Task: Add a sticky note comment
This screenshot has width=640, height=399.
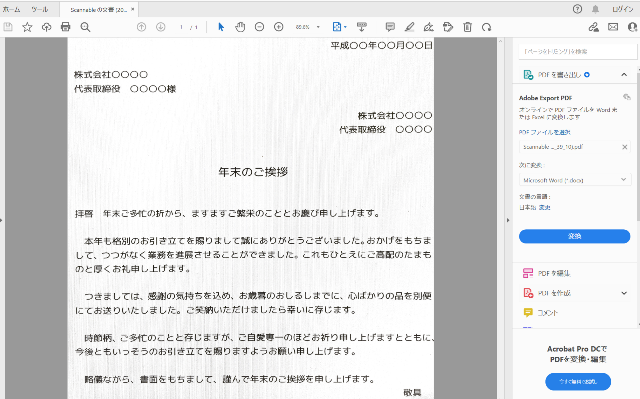Action: click(390, 27)
